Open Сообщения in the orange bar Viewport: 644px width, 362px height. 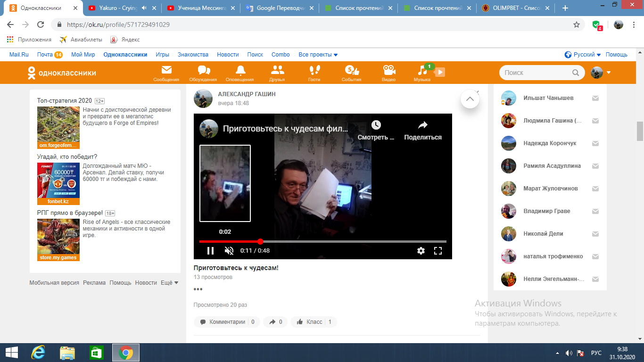pos(166,73)
